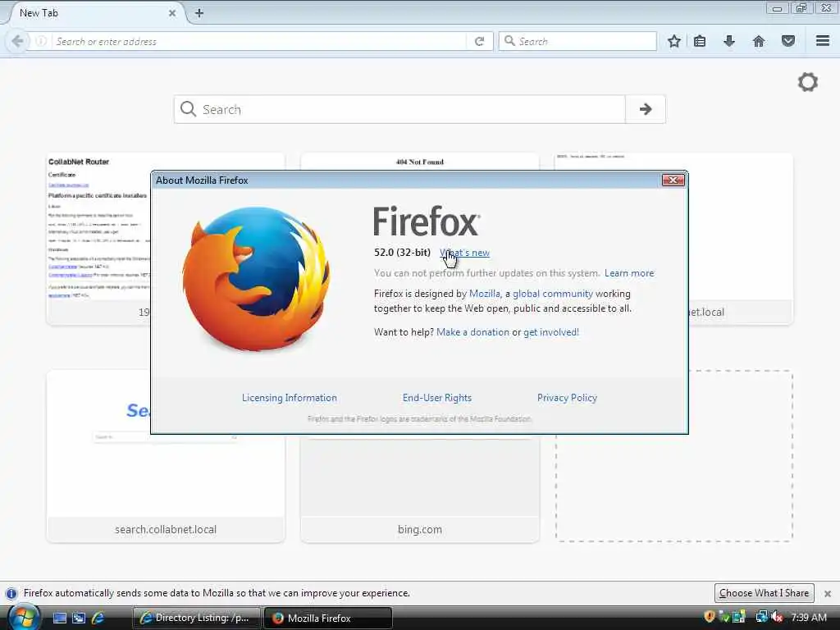Image resolution: width=840 pixels, height=630 pixels.
Task: Open the Downloads arrow icon
Action: [729, 41]
